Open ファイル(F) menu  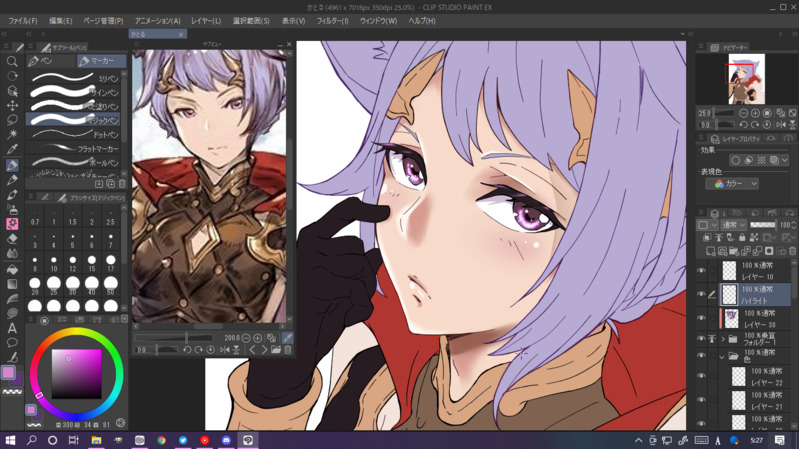(22, 21)
